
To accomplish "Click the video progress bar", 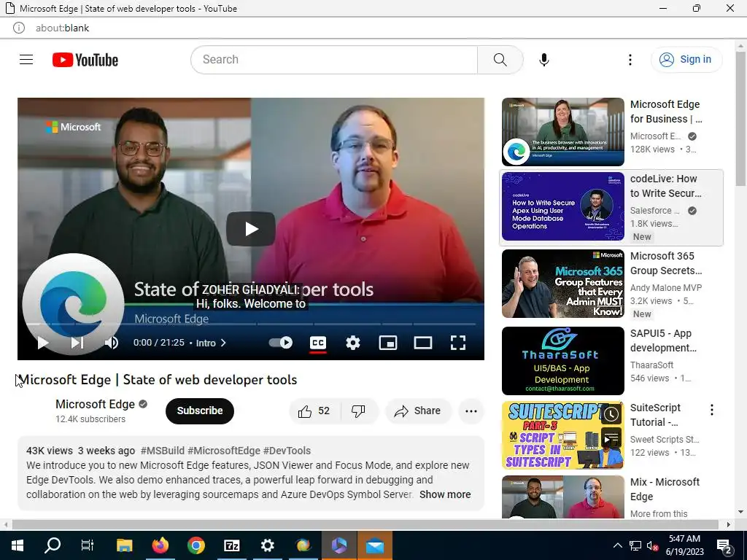I will click(251, 324).
